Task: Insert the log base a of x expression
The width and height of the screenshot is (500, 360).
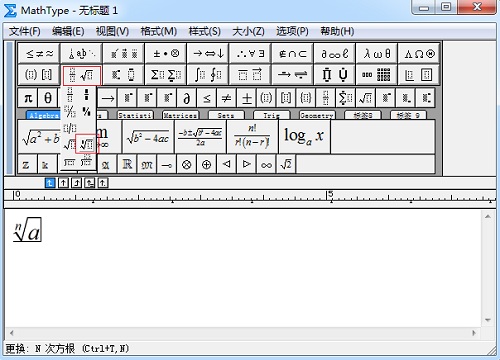Action: pos(305,137)
